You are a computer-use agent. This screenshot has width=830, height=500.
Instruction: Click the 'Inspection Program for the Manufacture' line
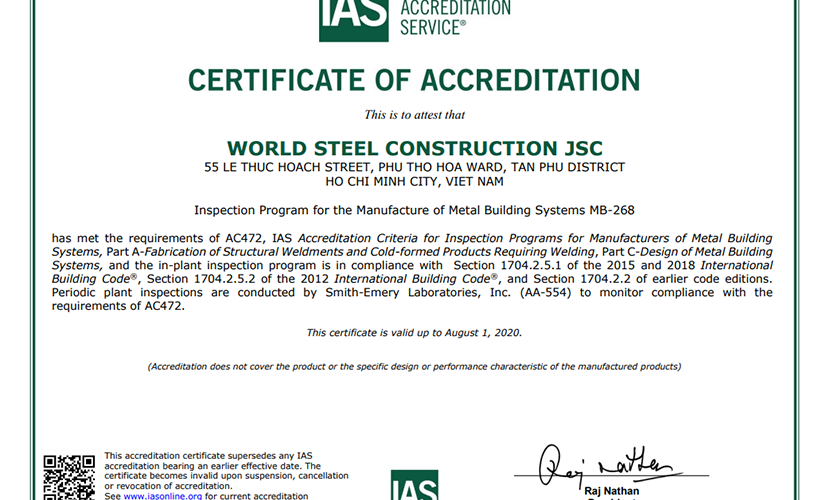414,210
